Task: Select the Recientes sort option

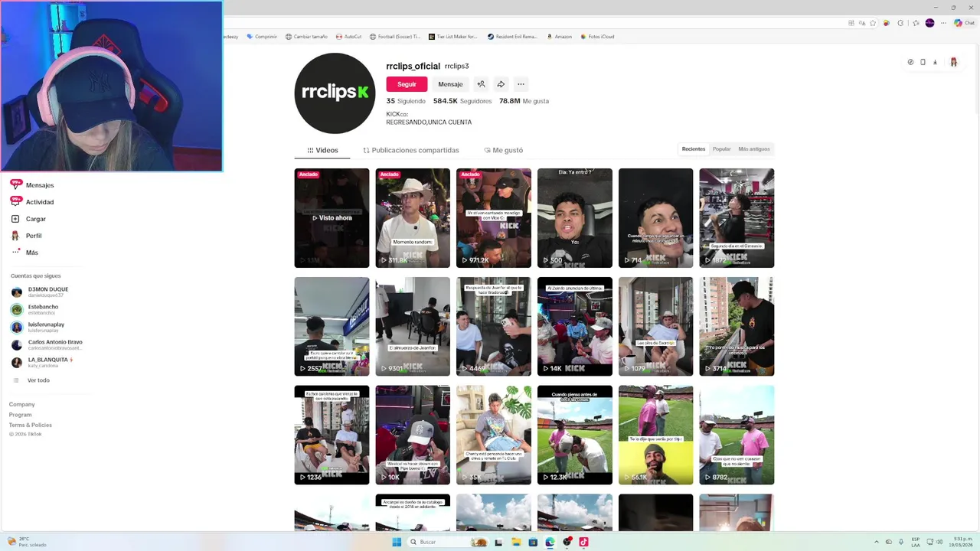Action: [x=694, y=149]
